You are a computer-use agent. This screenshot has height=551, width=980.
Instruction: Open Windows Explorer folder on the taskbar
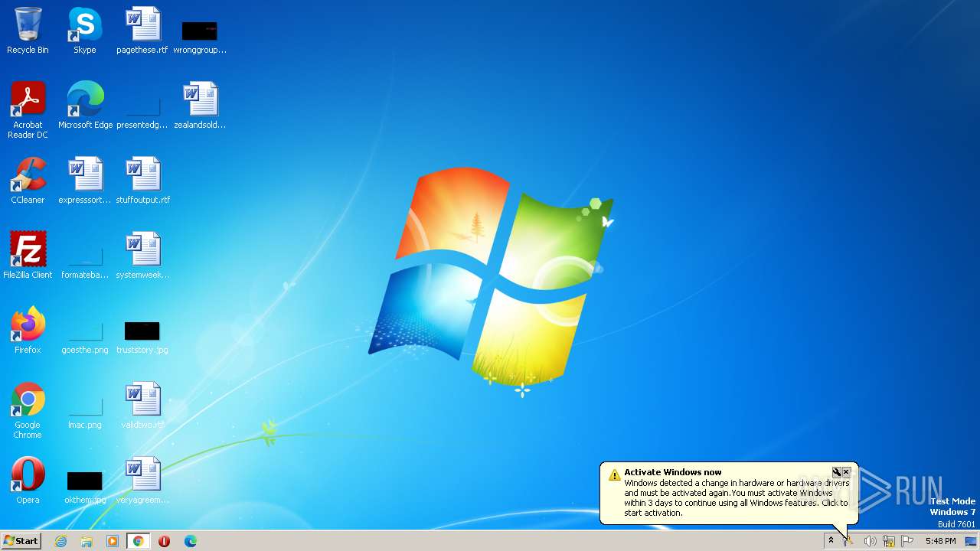tap(87, 541)
